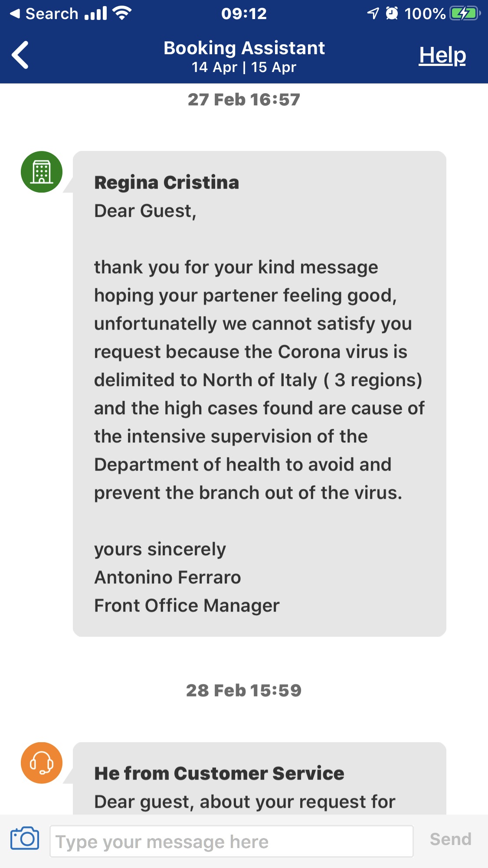Viewport: 488px width, 868px height.
Task: Tap the camera icon to attach photo
Action: click(x=25, y=839)
